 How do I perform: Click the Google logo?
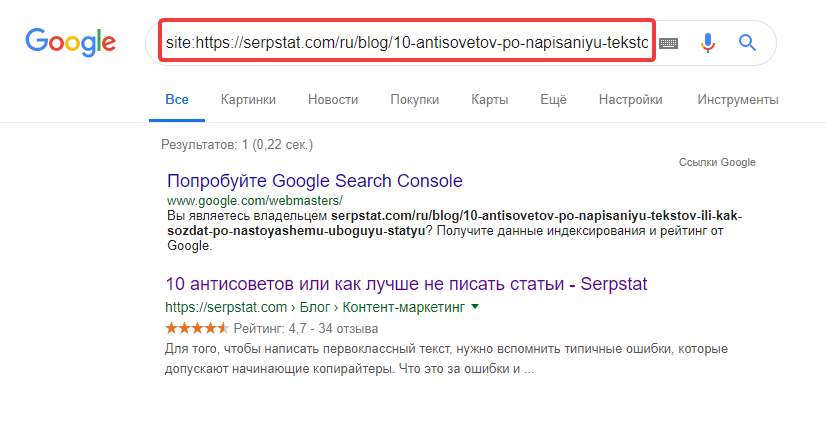pyautogui.click(x=71, y=42)
